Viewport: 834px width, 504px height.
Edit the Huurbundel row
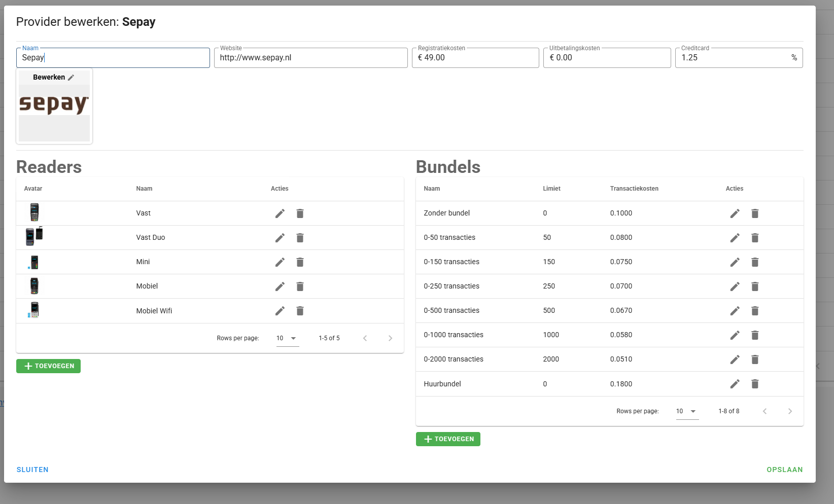pyautogui.click(x=735, y=384)
